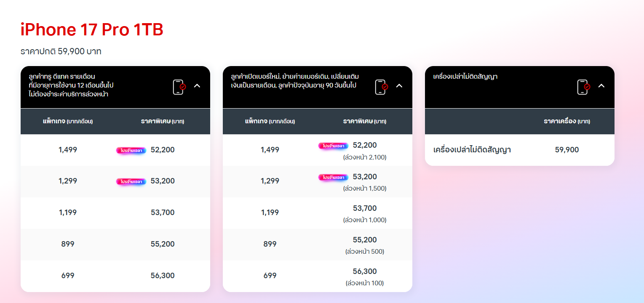Click the "ราคาพิเศษ" column header in the True dtac monthly card

point(163,121)
